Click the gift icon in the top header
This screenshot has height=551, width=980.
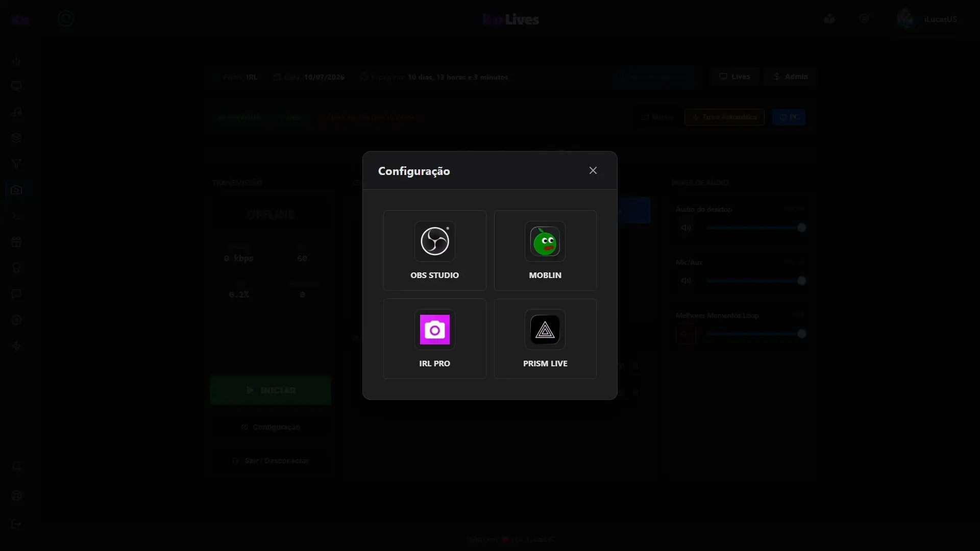[x=829, y=19]
